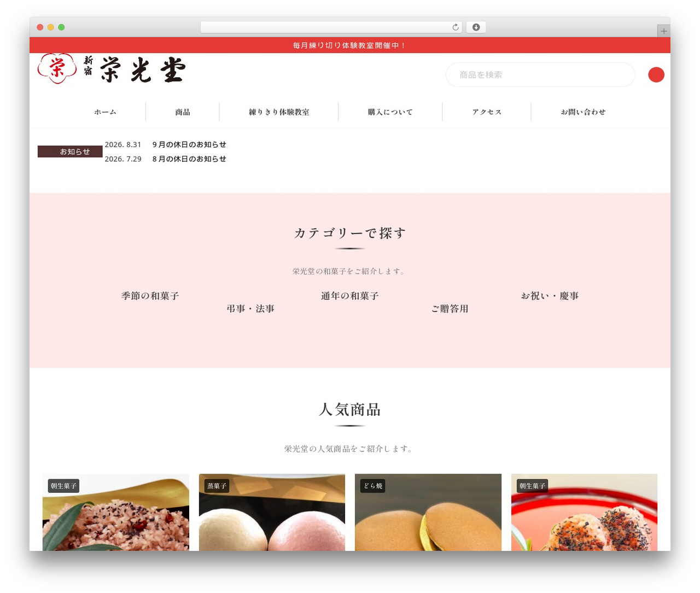Open the 商品 menu item
The height and width of the screenshot is (593, 700).
coord(183,112)
